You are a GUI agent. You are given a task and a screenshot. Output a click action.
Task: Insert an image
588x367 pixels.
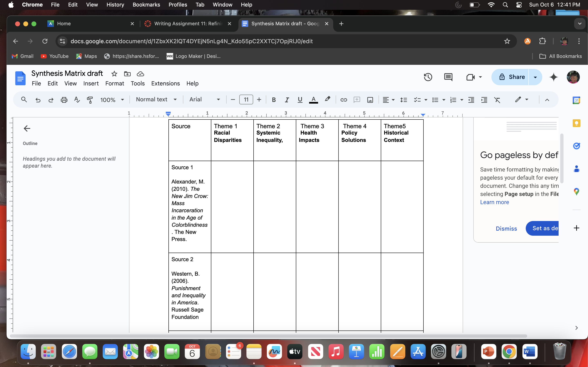click(370, 99)
